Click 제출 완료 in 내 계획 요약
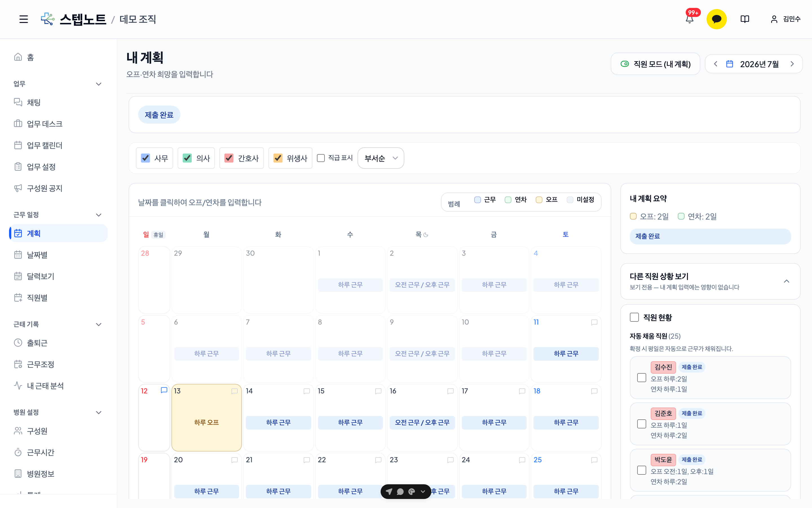 pyautogui.click(x=710, y=236)
